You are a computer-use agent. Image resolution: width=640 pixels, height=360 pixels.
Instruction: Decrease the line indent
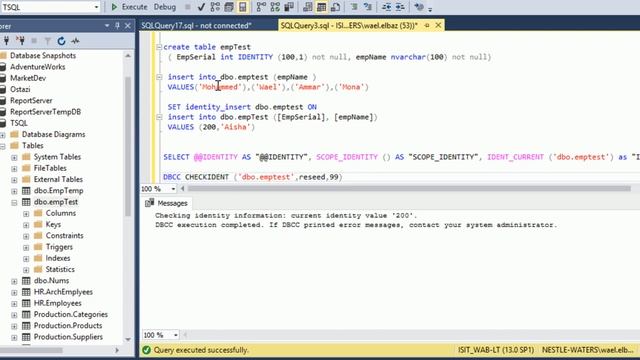click(x=386, y=7)
